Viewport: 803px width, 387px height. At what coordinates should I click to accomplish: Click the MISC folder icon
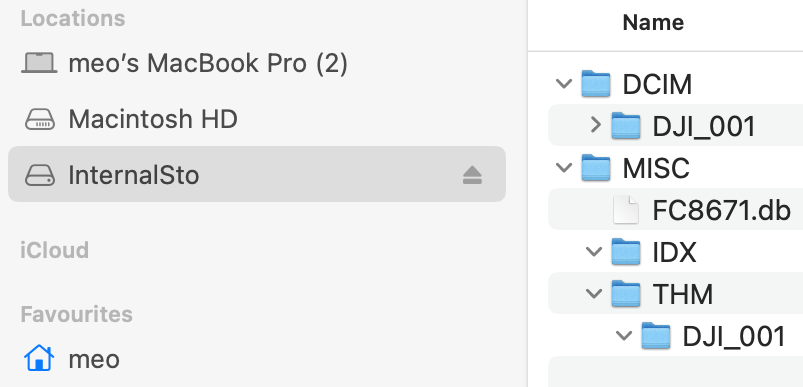pyautogui.click(x=596, y=168)
